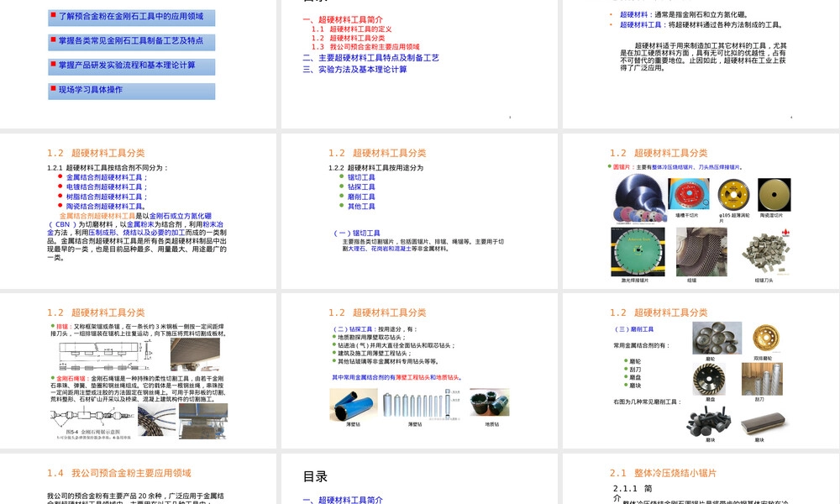The width and height of the screenshot is (840, 504).
Task: Click the 刮刀 image on 磨削工具 slide
Action: (762, 379)
